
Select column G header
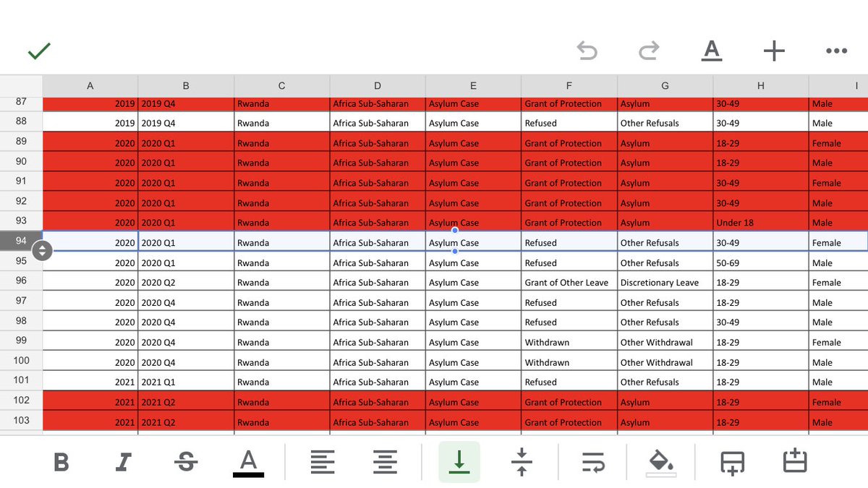point(665,85)
